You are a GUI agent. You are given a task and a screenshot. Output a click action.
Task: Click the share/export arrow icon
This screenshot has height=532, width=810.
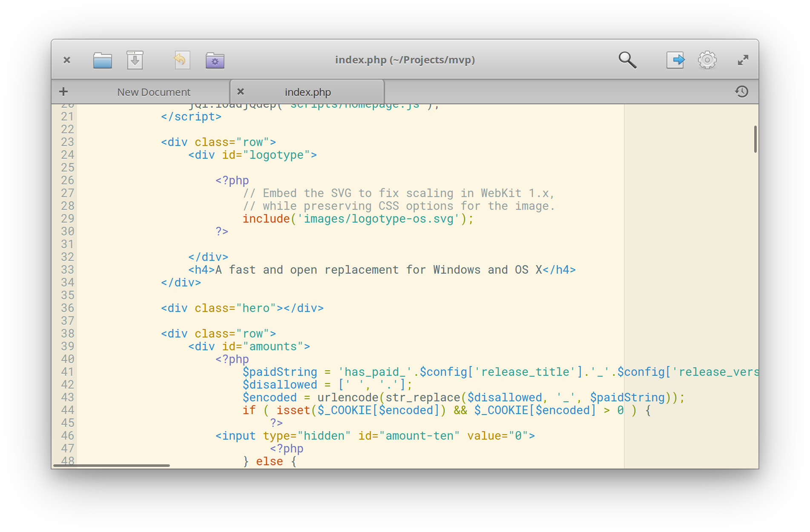click(675, 60)
